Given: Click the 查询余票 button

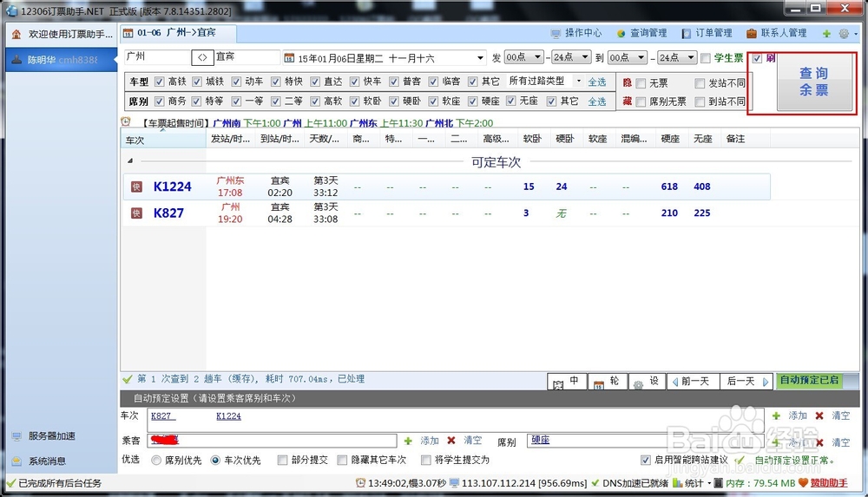Looking at the screenshot, I should click(x=814, y=82).
